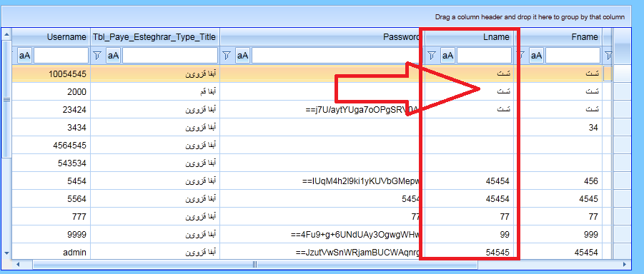Click the vertical scrollbar thumb
This screenshot has width=644, height=274.
pyautogui.click(x=6, y=99)
